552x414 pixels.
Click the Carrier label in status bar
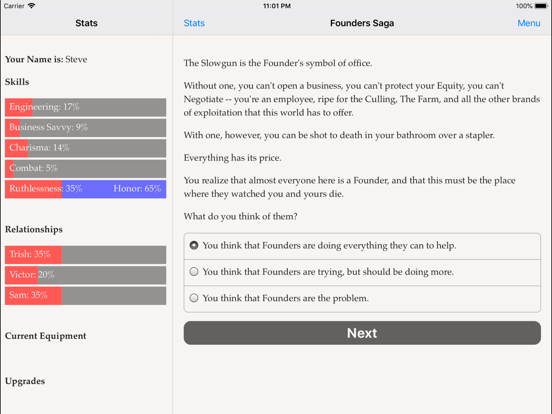pos(14,6)
